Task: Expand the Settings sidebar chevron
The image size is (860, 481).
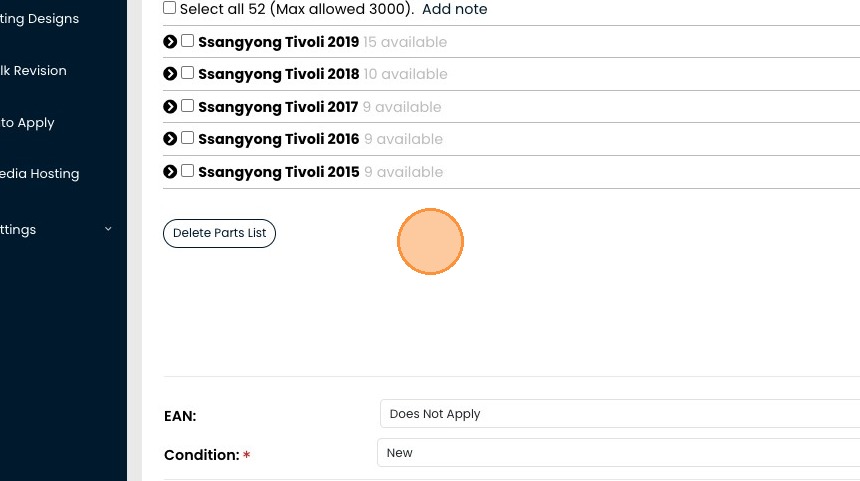Action: (108, 229)
